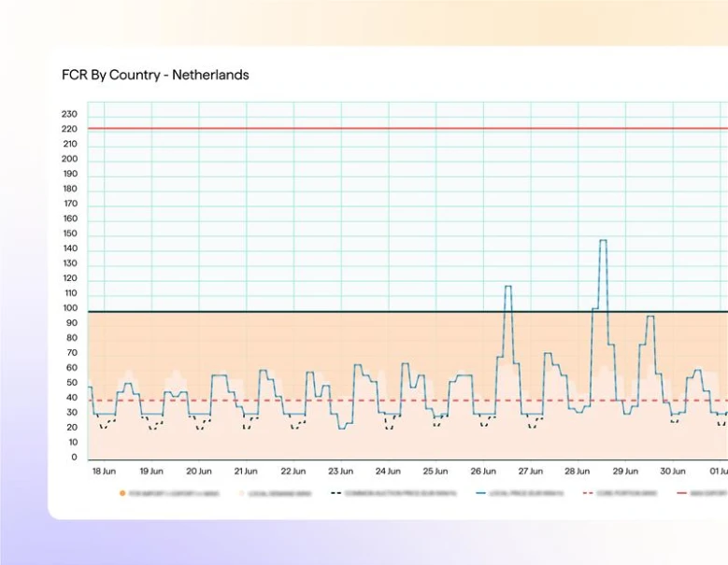Image resolution: width=728 pixels, height=565 pixels.
Task: Click the '29 Jun' x-axis label
Action: click(625, 472)
